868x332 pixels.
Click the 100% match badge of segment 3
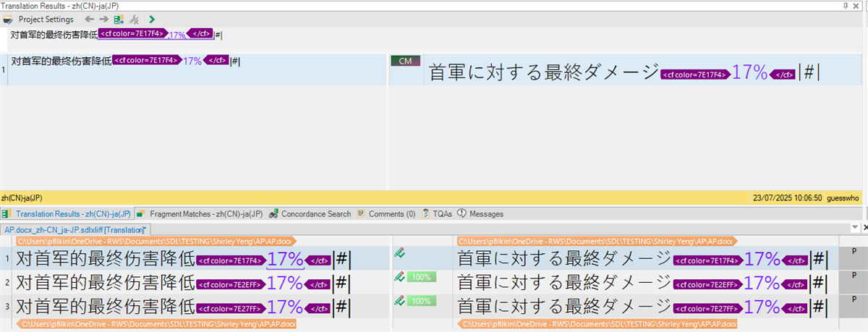(x=421, y=299)
